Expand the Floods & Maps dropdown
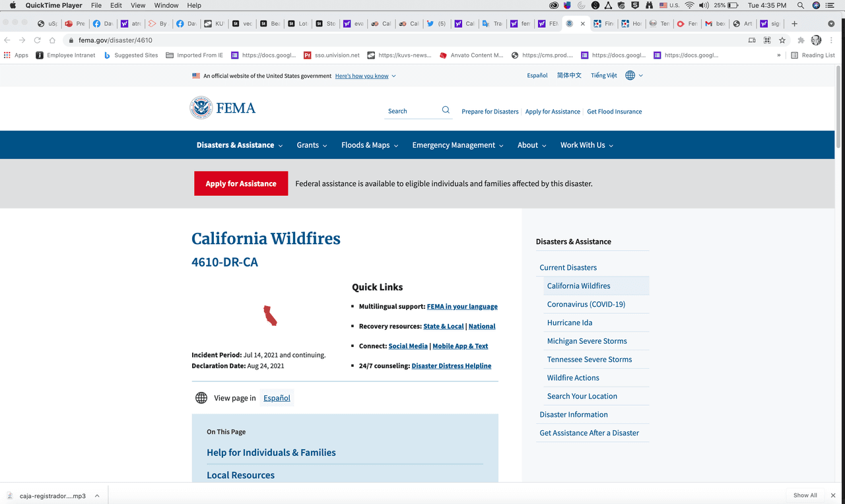 point(369,145)
